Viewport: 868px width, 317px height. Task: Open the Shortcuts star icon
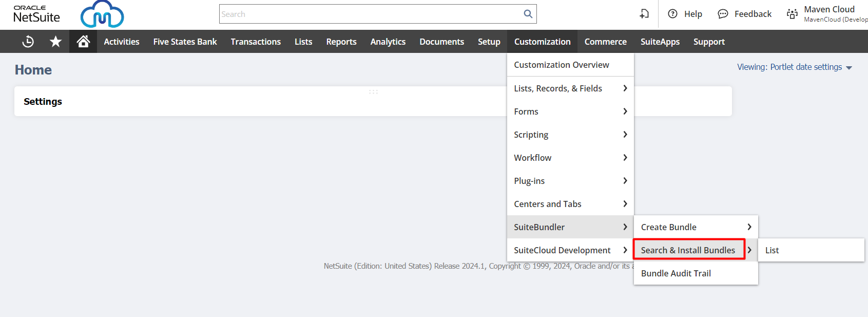(55, 42)
